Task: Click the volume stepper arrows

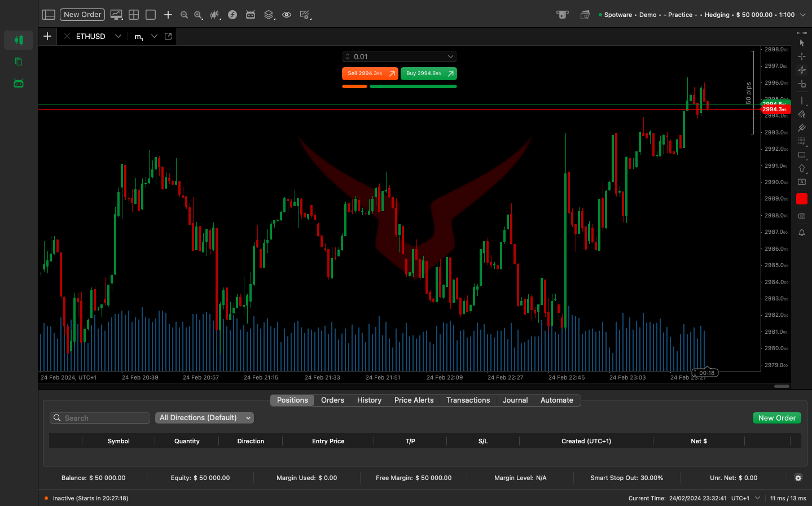Action: click(x=348, y=56)
